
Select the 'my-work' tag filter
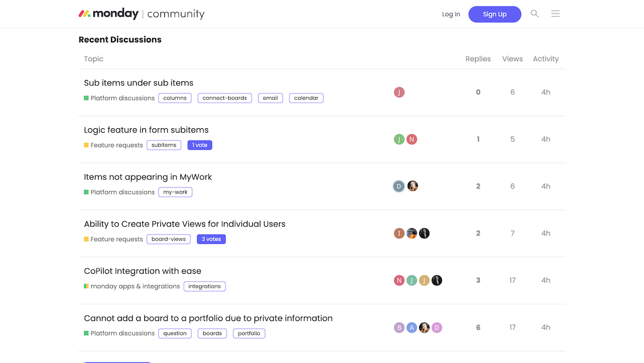click(x=175, y=192)
